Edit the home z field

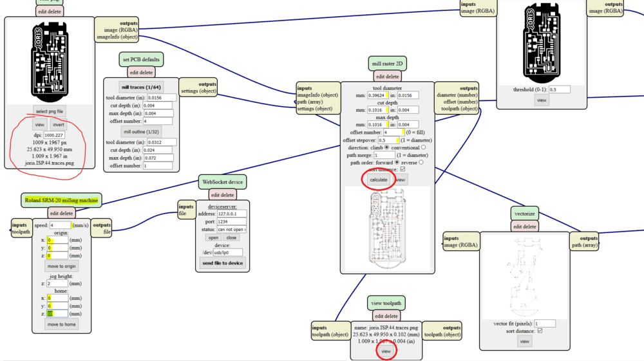57,314
